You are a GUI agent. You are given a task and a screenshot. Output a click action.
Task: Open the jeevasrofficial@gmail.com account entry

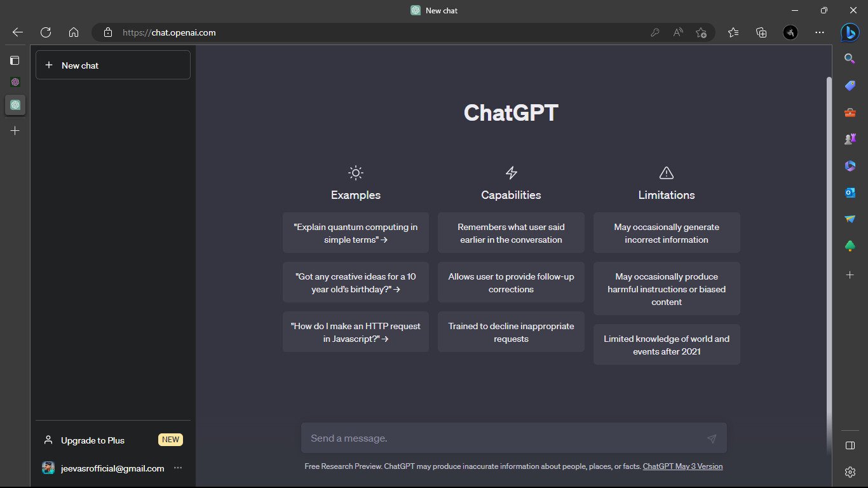click(x=113, y=468)
